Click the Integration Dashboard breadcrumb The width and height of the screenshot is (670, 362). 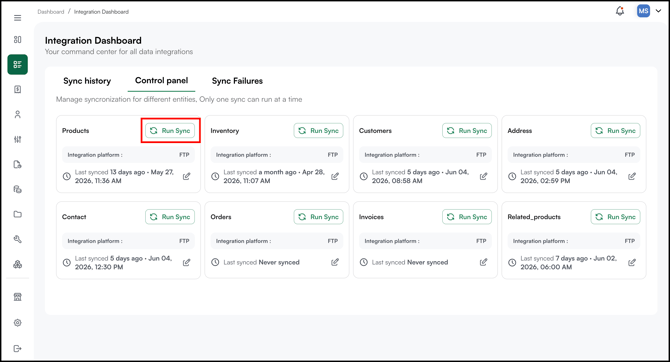pyautogui.click(x=101, y=12)
